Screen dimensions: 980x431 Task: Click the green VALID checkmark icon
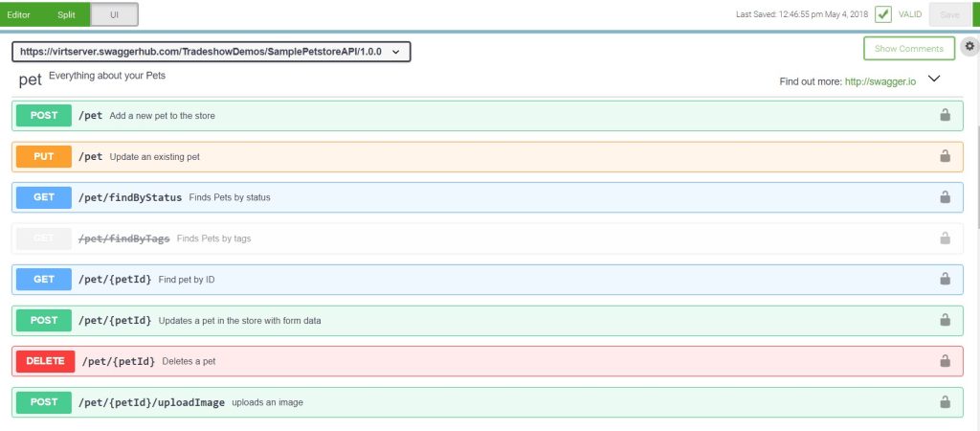(x=883, y=14)
